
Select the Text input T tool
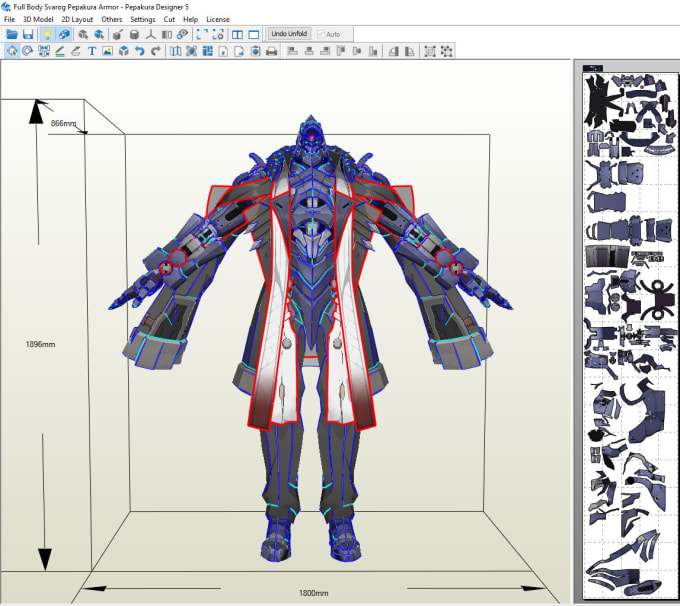click(x=92, y=51)
